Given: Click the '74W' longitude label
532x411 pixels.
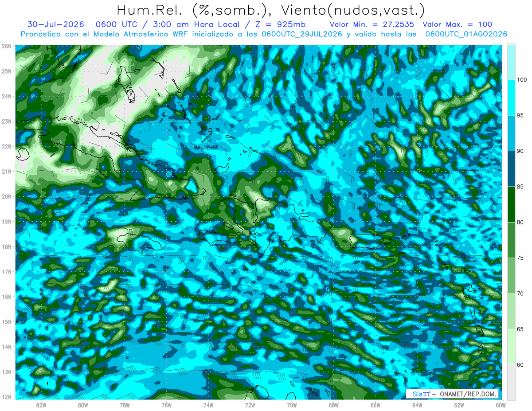Looking at the screenshot, I should [x=208, y=405].
